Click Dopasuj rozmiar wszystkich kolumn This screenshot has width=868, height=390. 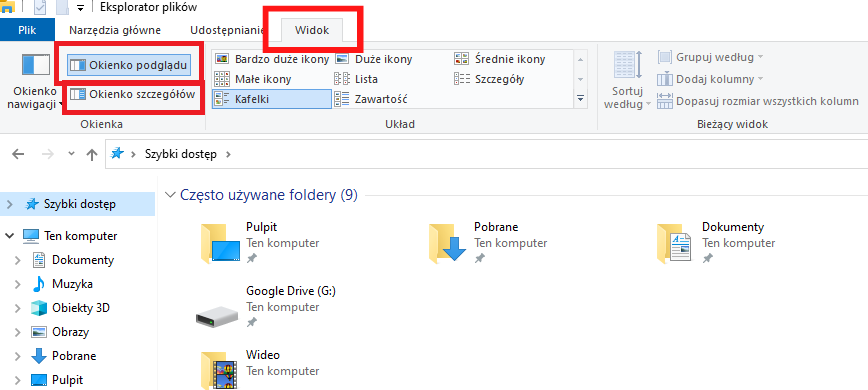[x=758, y=101]
